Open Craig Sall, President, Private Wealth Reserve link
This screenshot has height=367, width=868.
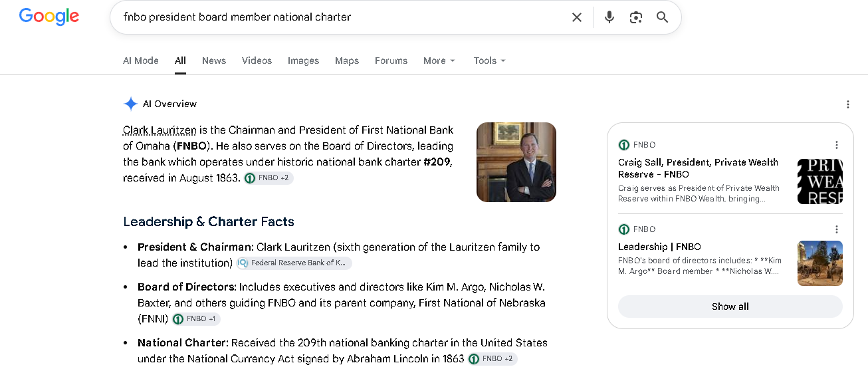tap(698, 168)
